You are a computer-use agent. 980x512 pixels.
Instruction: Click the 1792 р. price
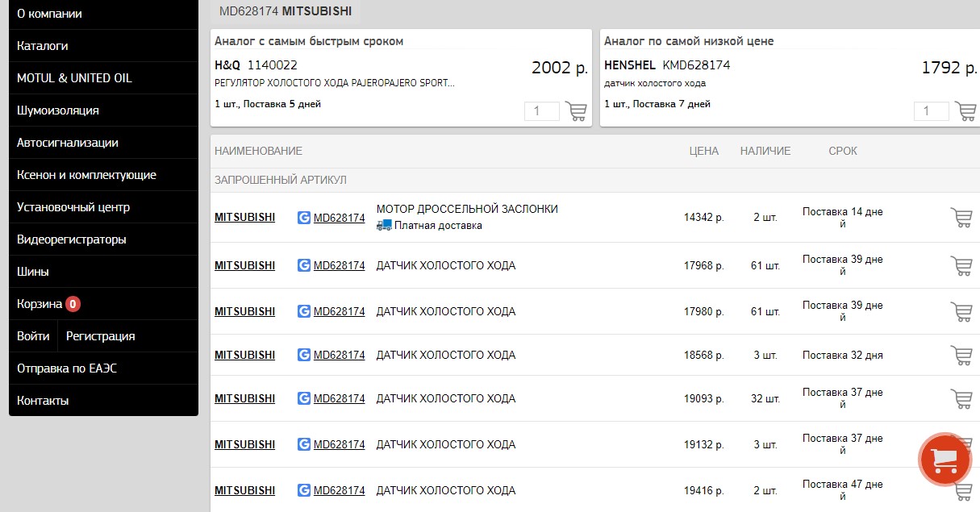[949, 68]
